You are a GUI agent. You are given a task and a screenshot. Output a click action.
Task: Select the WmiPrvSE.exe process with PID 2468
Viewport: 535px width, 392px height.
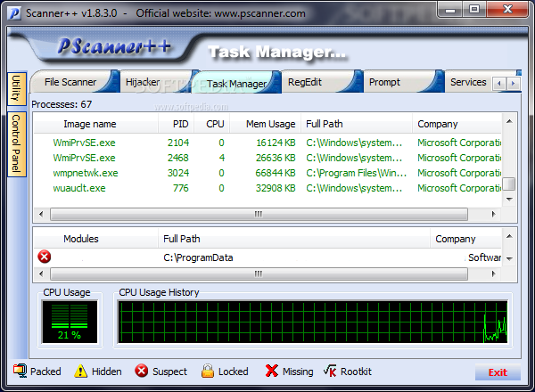pyautogui.click(x=267, y=158)
